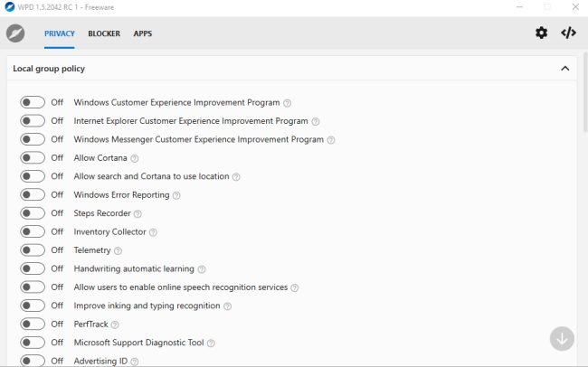Switch to the Blocker tab
The image size is (588, 367).
pyautogui.click(x=104, y=33)
